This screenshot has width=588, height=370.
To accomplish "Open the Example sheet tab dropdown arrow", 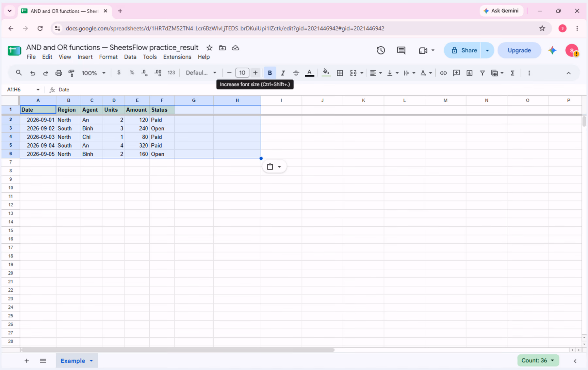I will point(91,361).
